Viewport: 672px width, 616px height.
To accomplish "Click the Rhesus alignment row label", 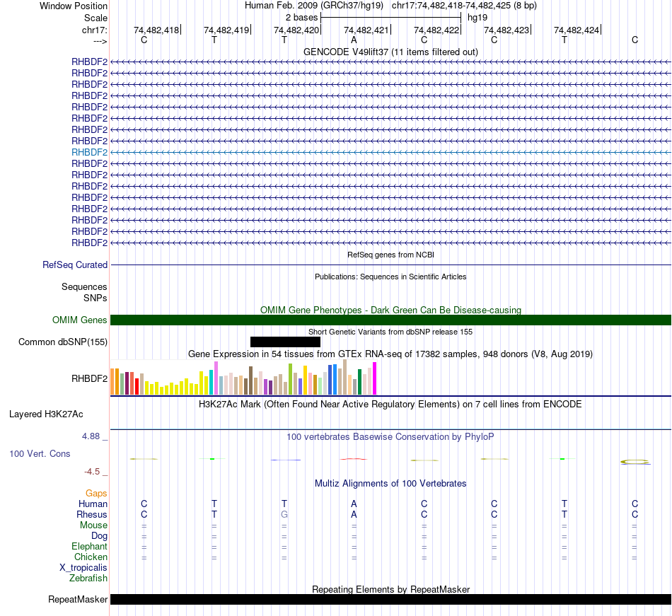I will (92, 514).
